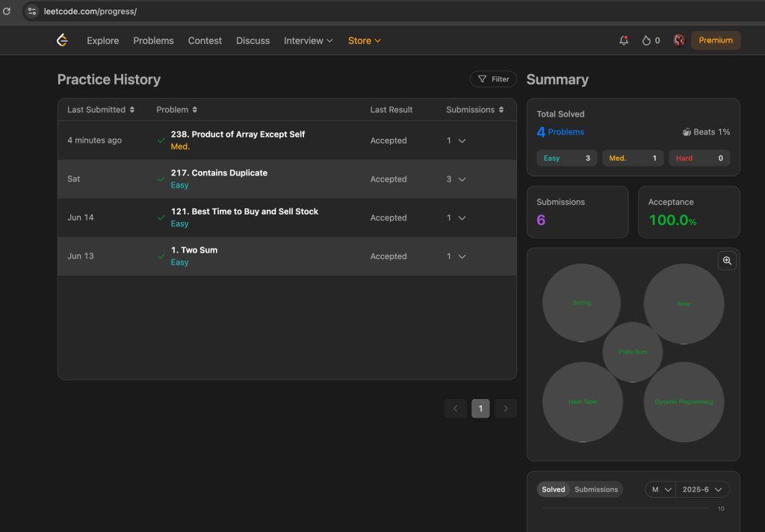Image resolution: width=765 pixels, height=532 pixels.
Task: Click the Dynamic Programming bubble
Action: (684, 402)
